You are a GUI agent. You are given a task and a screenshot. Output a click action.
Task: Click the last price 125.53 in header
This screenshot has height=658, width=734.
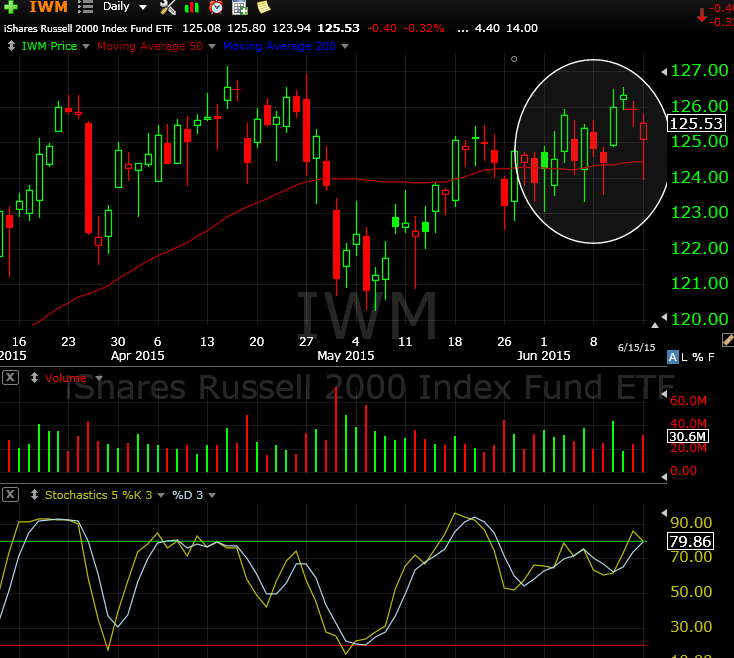click(338, 28)
